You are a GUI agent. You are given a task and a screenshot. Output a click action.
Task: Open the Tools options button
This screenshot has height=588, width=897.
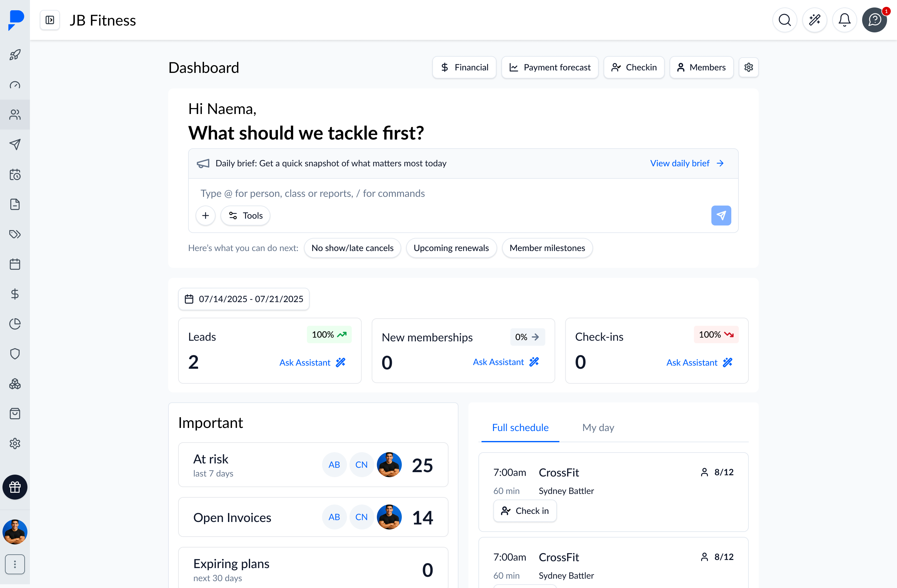click(x=245, y=216)
